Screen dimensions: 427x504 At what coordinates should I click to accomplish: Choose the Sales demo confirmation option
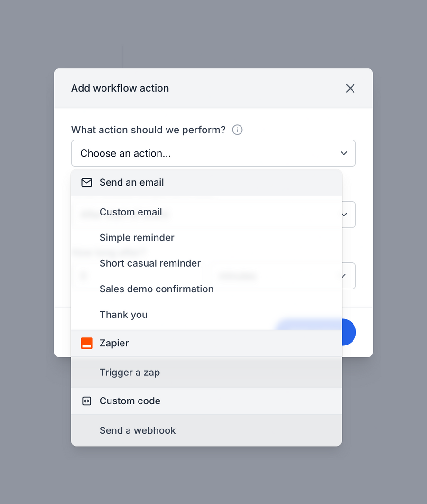(x=157, y=289)
